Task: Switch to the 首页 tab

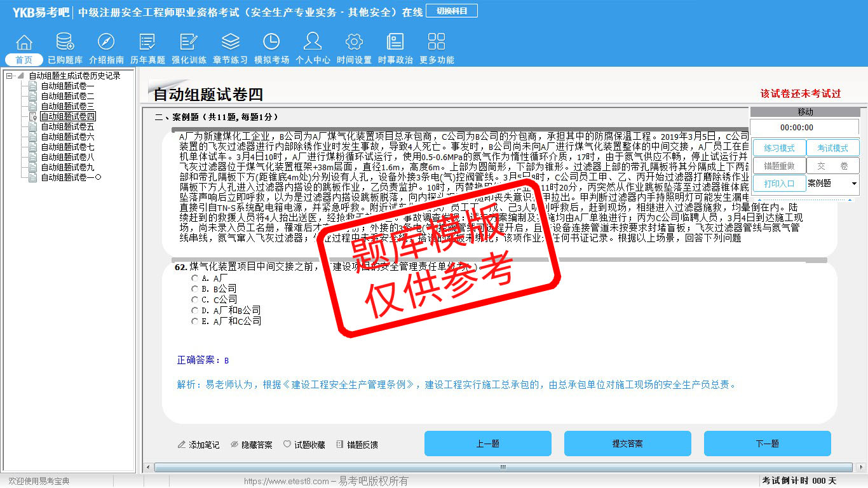Action: tap(24, 60)
